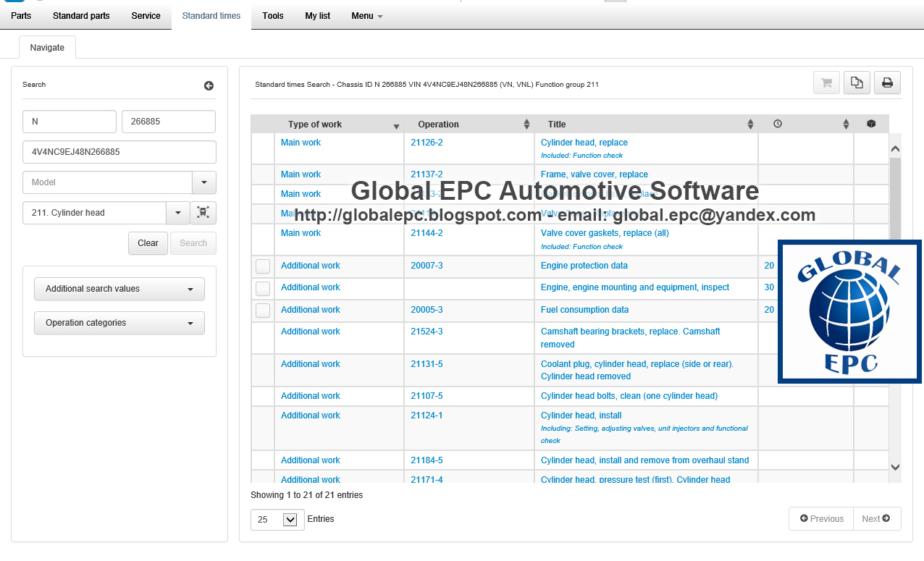Check the Fuel consumption data checkbox
Viewport: 924px width, 561px height.
[x=262, y=310]
